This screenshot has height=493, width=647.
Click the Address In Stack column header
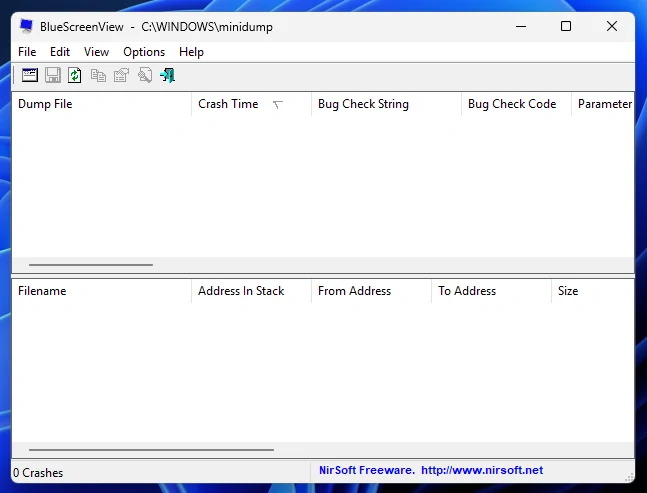(251, 291)
